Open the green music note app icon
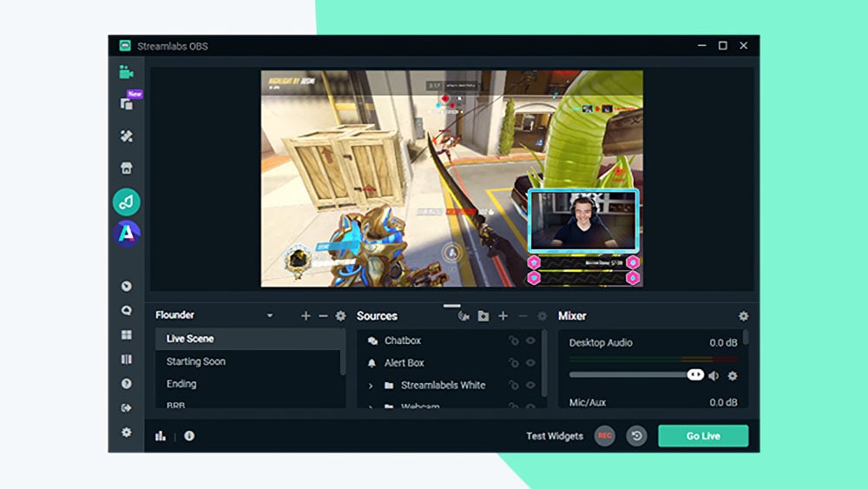Viewport: 868px width, 489px height. (127, 202)
